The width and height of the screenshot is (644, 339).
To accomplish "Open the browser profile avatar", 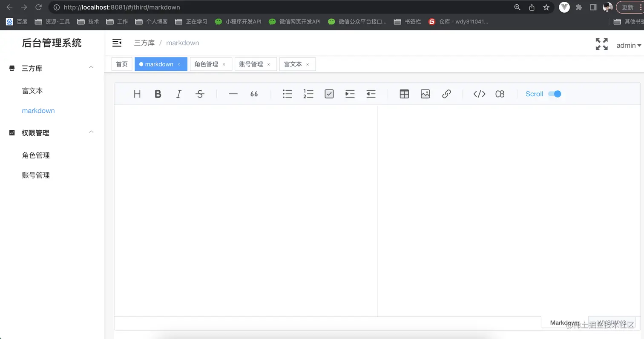I will tap(608, 7).
